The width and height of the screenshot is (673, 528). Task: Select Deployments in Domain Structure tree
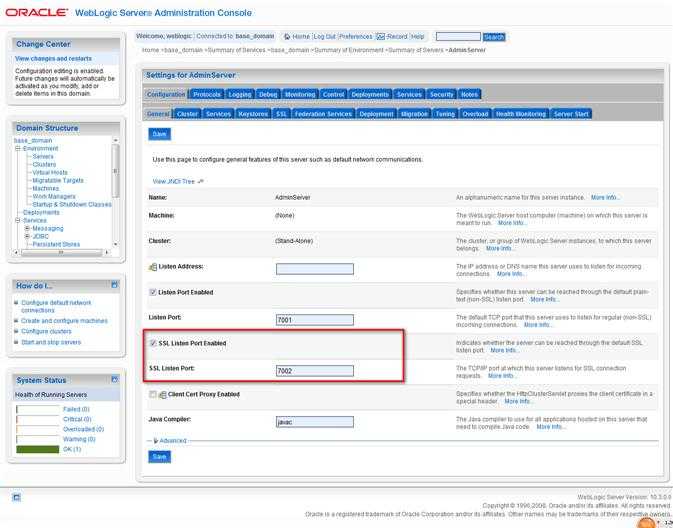pyautogui.click(x=41, y=212)
